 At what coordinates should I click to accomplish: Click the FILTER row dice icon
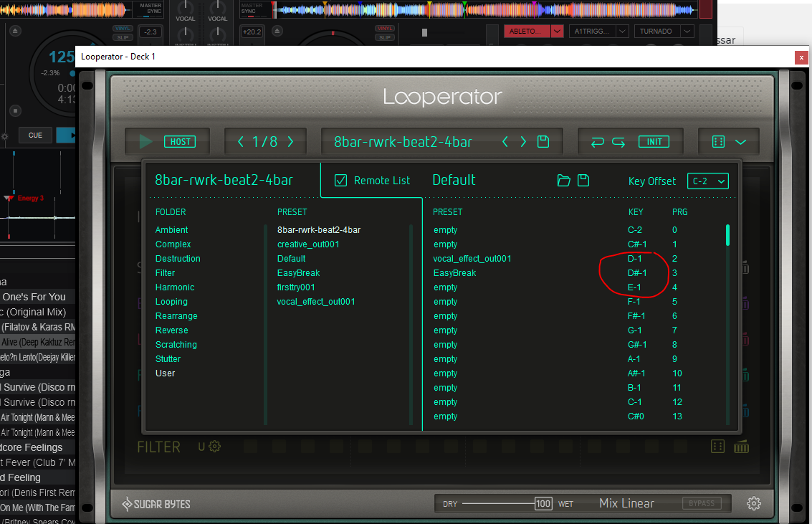pos(717,447)
